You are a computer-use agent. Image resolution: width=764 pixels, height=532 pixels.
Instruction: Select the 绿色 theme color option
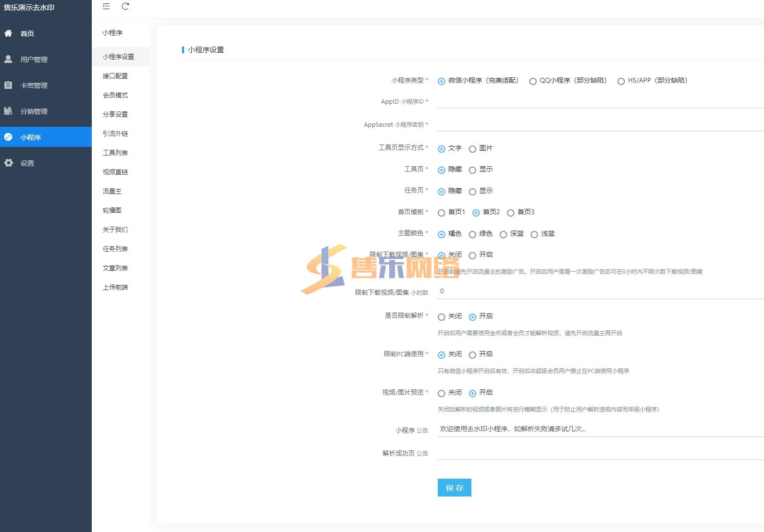[x=472, y=234]
